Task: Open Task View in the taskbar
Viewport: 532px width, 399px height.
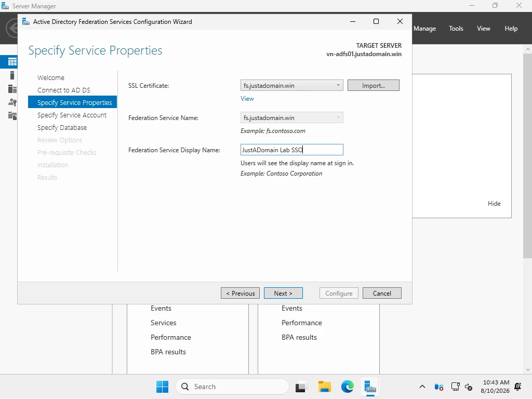Action: point(301,387)
